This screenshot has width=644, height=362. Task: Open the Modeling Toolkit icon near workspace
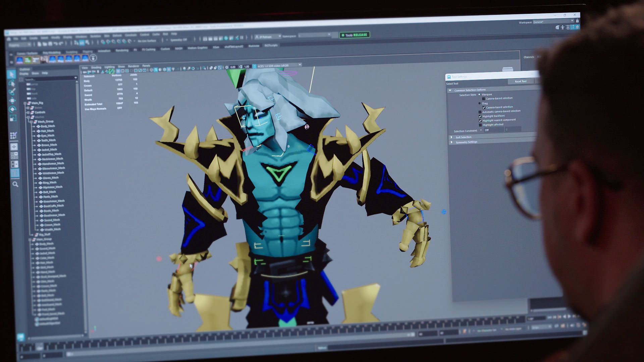[x=557, y=27]
